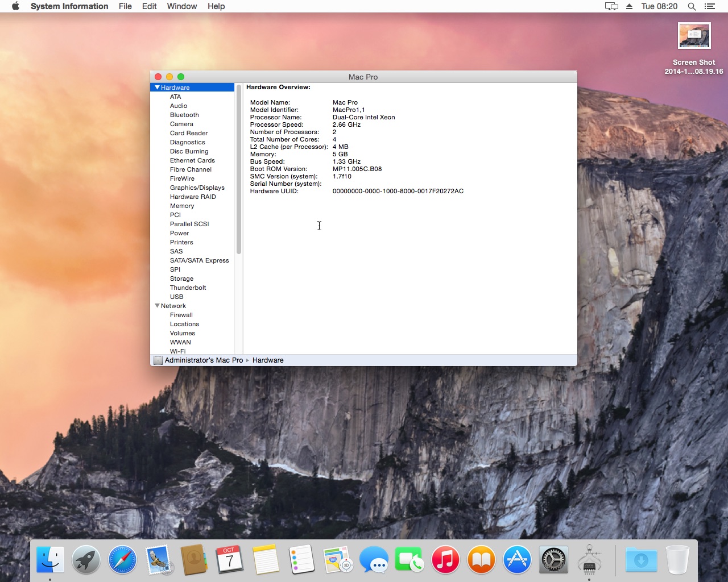Select USB in the sidebar
728x582 pixels.
click(177, 297)
